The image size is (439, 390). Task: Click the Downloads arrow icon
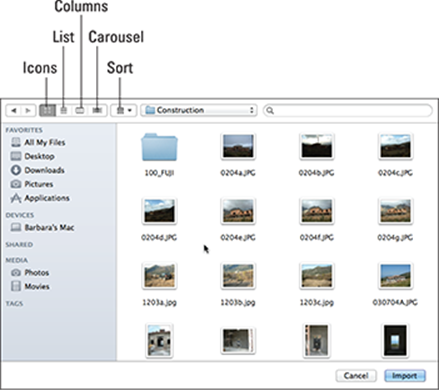pos(16,170)
